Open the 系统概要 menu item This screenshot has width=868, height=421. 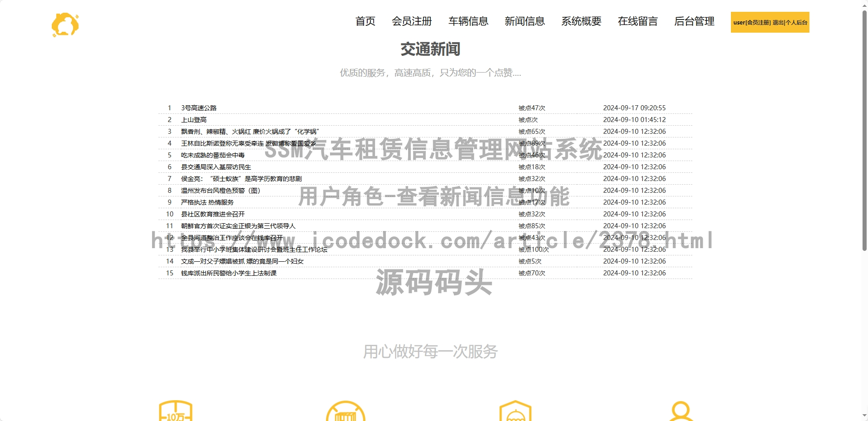coord(581,21)
